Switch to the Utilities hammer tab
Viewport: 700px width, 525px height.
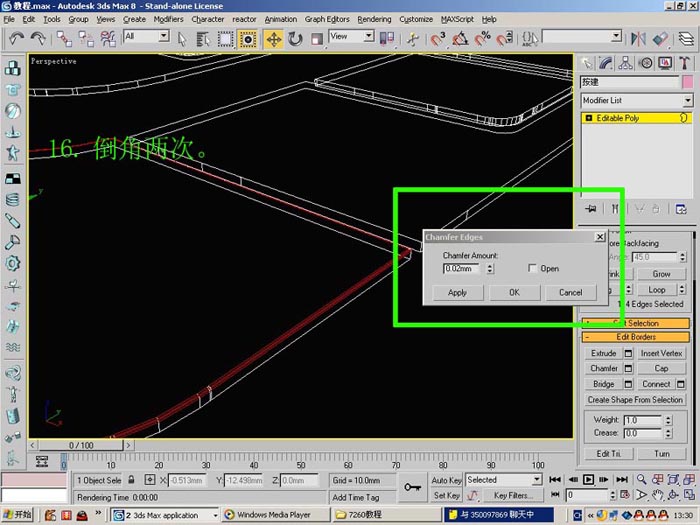684,63
